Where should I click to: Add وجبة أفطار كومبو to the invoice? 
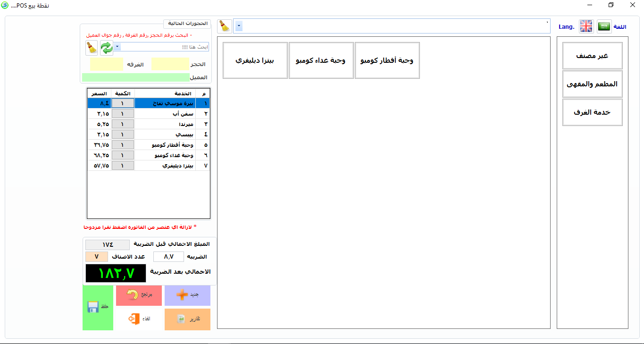(x=387, y=60)
